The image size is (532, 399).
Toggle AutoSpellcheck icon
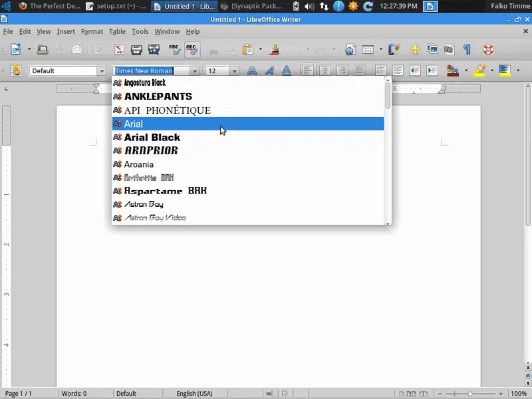pos(192,49)
